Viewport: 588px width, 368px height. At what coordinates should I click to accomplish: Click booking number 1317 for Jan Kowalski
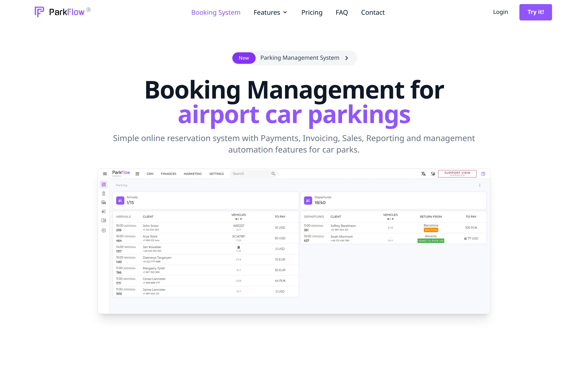click(119, 251)
